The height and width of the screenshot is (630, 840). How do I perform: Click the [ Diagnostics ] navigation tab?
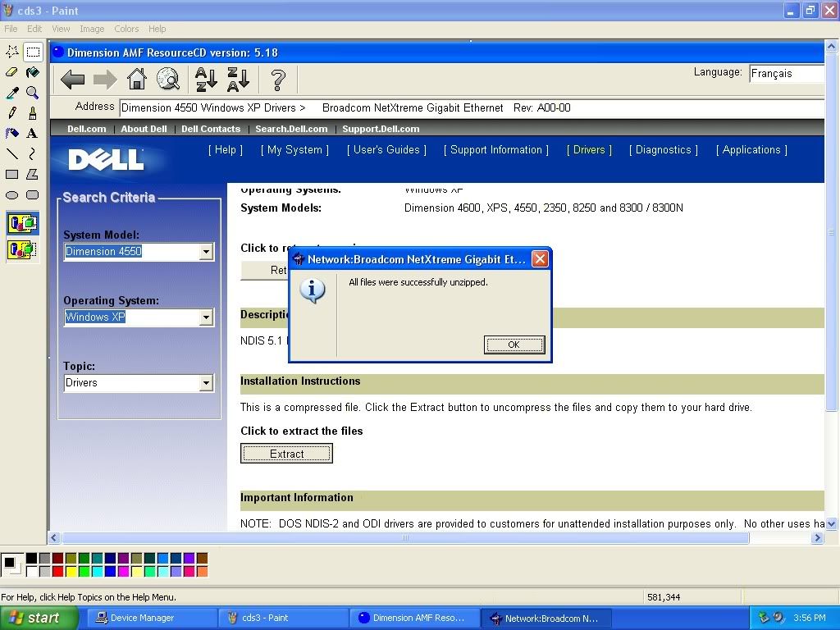(664, 150)
